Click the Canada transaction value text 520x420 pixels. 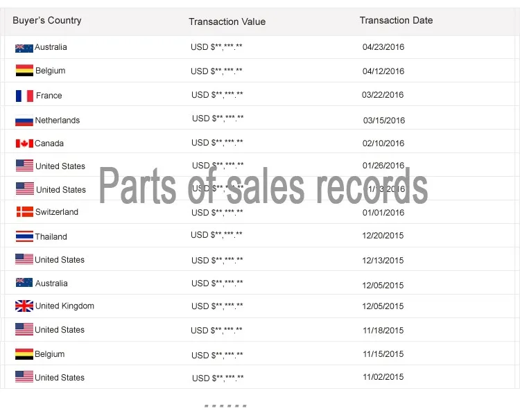tap(217, 143)
